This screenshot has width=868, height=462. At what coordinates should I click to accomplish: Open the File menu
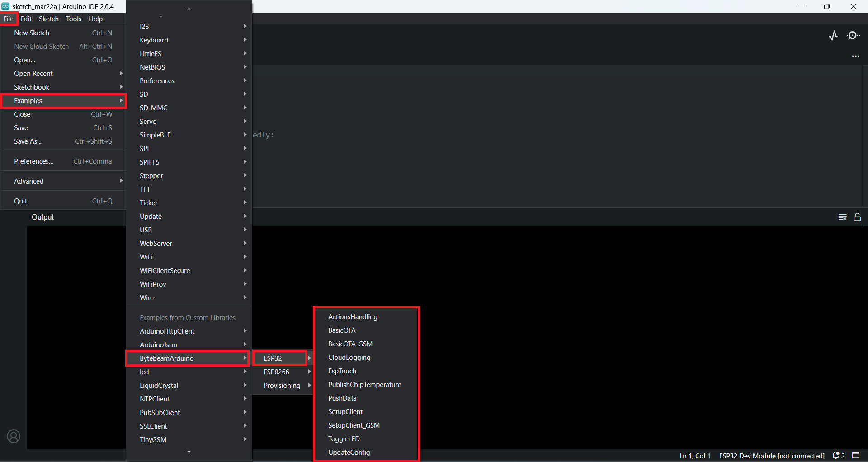[x=9, y=19]
